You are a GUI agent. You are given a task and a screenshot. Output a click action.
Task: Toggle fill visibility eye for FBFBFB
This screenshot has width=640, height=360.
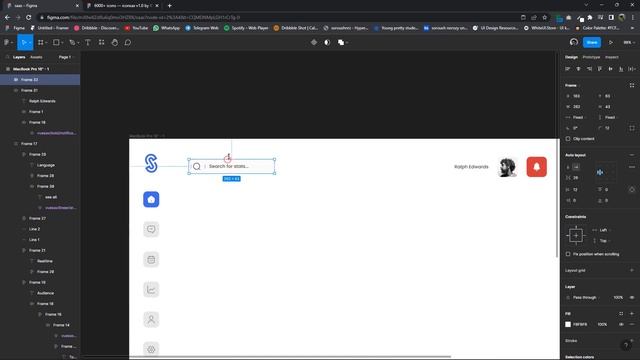click(x=621, y=324)
